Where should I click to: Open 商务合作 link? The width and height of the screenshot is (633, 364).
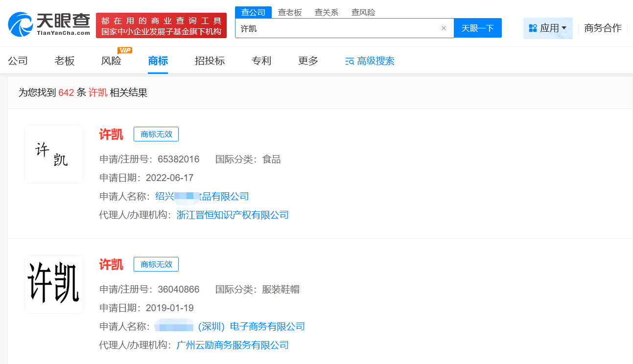click(x=603, y=28)
